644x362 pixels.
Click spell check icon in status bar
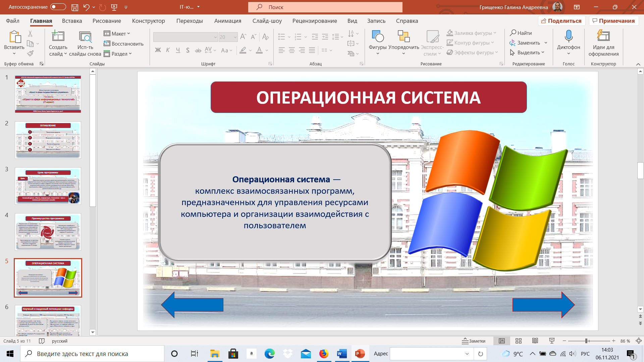tap(42, 341)
